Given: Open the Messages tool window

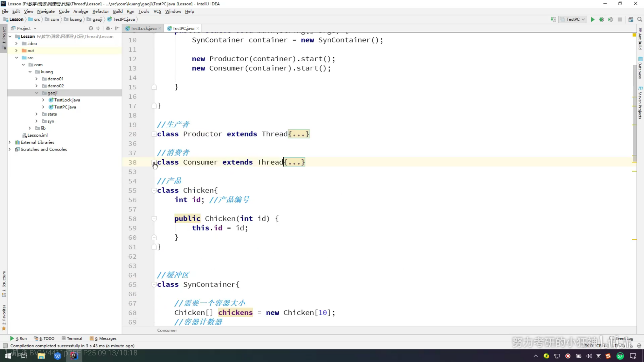Looking at the screenshot, I should 103,339.
